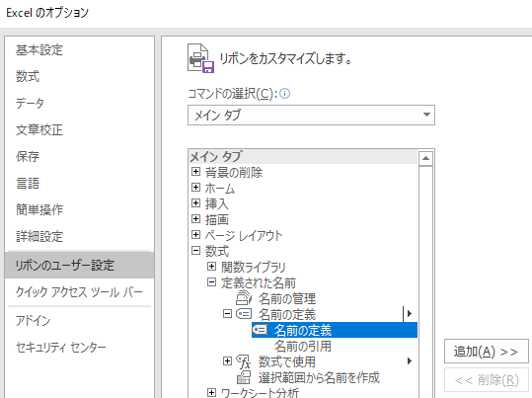Click the icon on highlighted 名前の定義 row

(x=260, y=330)
